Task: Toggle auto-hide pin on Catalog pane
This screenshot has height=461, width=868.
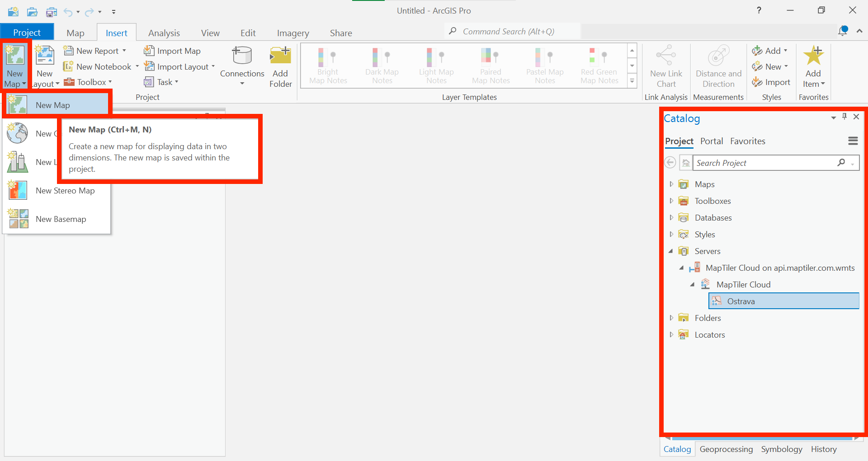Action: pyautogui.click(x=844, y=117)
